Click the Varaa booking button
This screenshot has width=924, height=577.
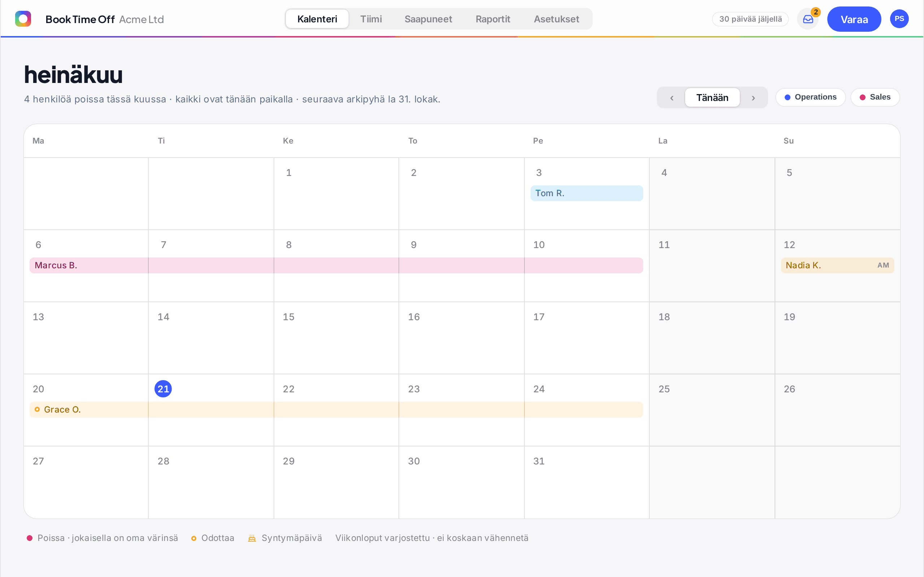854,19
